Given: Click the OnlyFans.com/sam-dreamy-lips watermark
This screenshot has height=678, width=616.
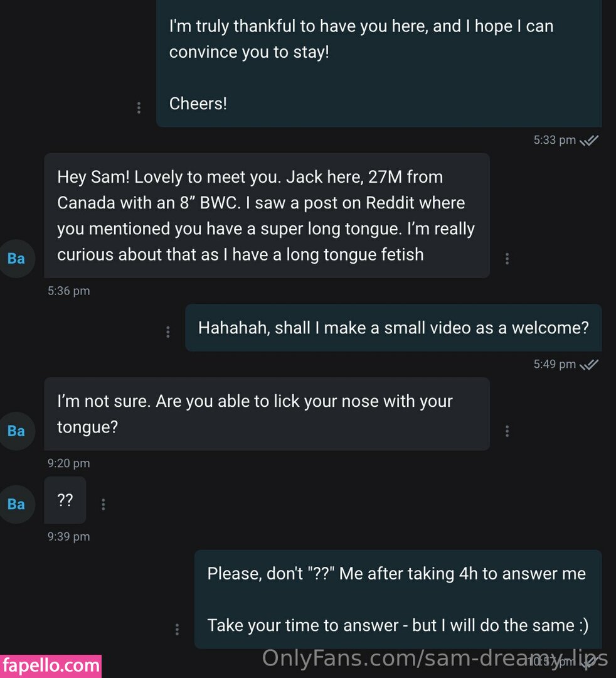Looking at the screenshot, I should 434,658.
